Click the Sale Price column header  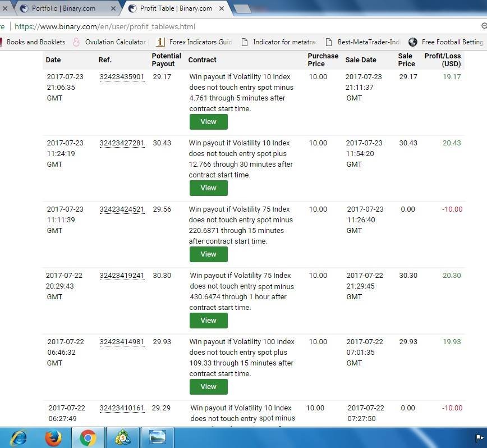(x=407, y=60)
